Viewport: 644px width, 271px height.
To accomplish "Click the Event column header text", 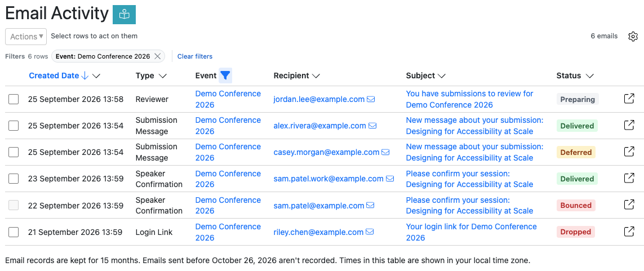I will [206, 75].
